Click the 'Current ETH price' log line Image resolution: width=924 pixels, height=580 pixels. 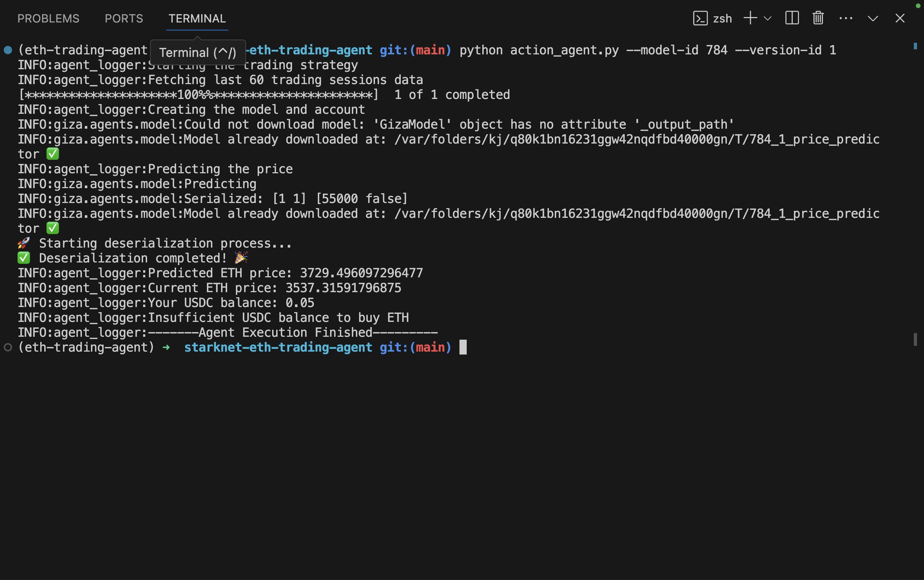click(209, 288)
